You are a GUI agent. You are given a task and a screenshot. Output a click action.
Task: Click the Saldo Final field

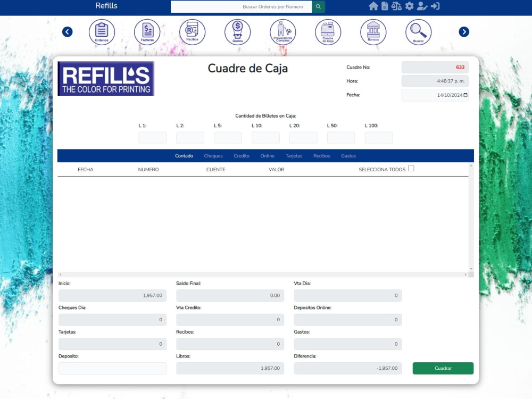click(230, 295)
